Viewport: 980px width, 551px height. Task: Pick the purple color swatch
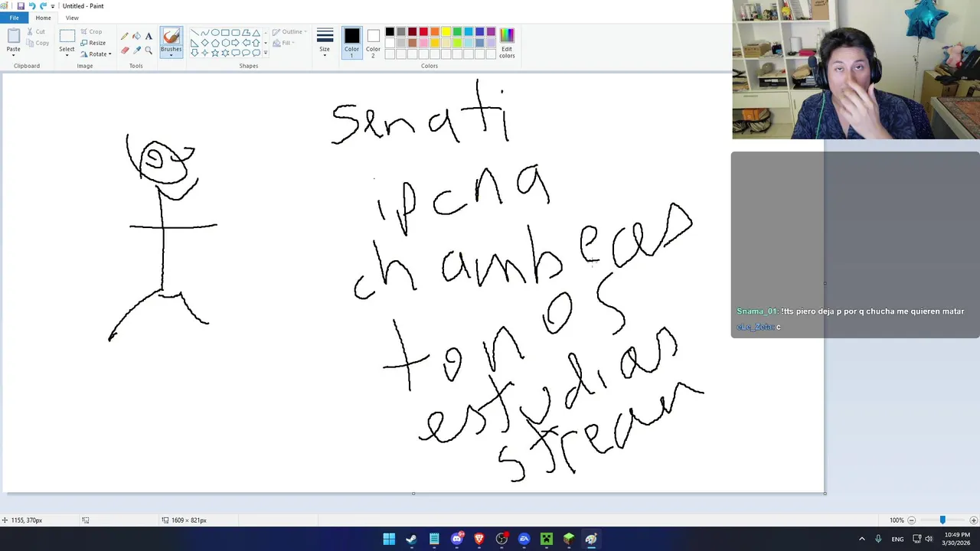491,32
